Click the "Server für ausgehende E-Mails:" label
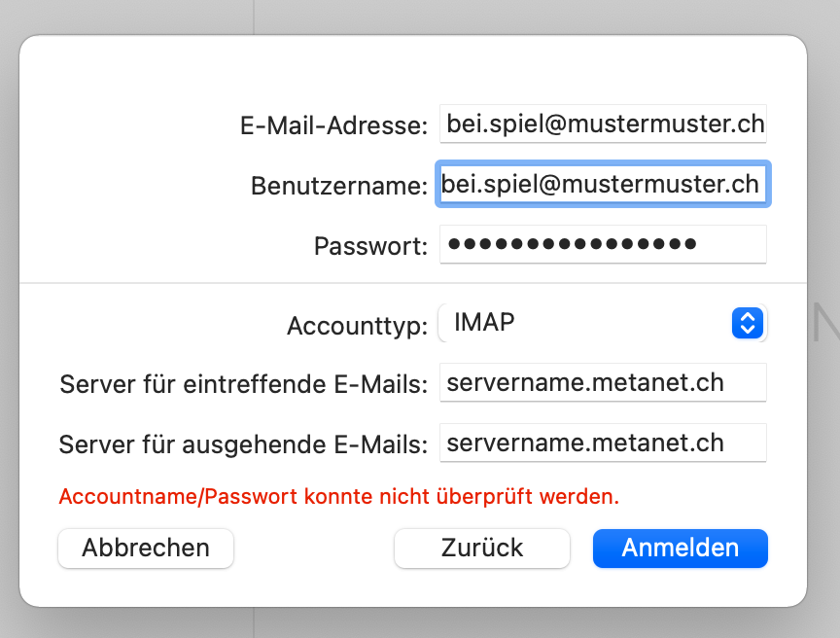Screen dimensions: 840x638 tap(243, 444)
